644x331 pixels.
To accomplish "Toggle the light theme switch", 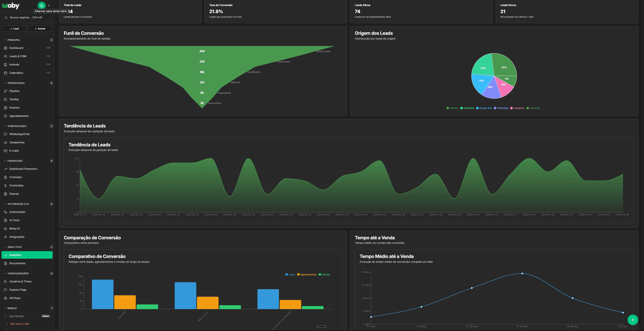I will tap(41, 5).
